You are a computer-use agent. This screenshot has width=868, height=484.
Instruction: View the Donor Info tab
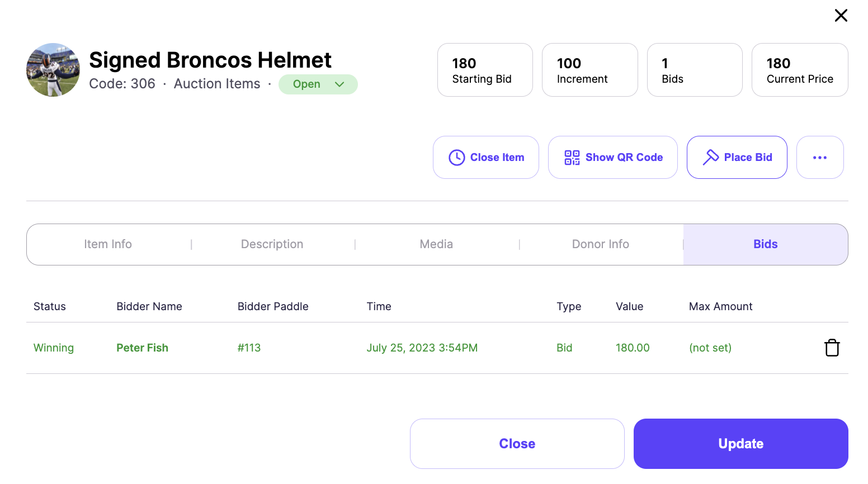(x=600, y=244)
